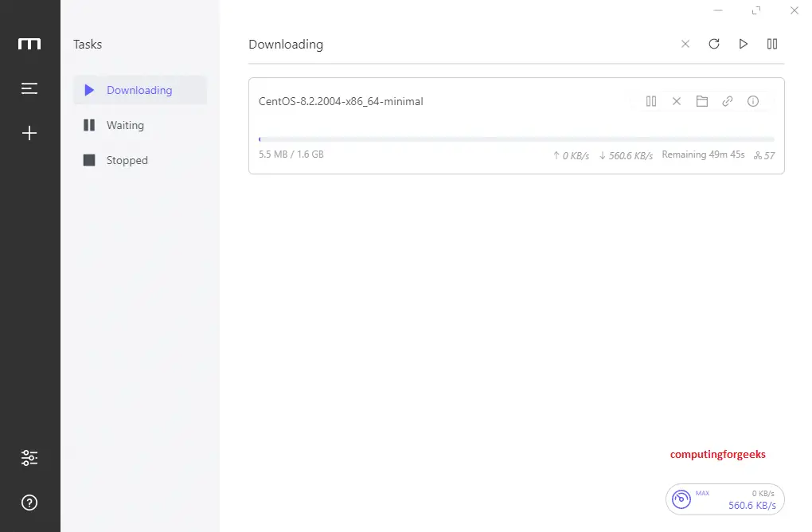Select the Downloading tasks tab
The image size is (812, 532).
tap(140, 90)
